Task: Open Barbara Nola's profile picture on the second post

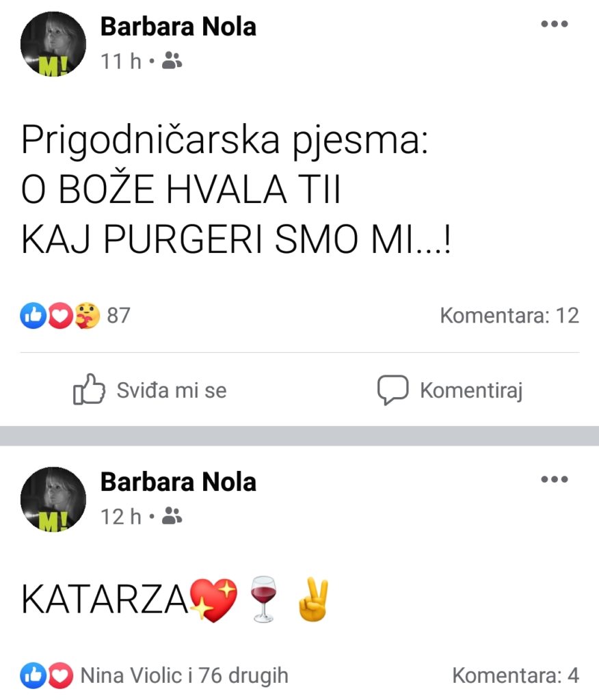Action: [x=53, y=499]
